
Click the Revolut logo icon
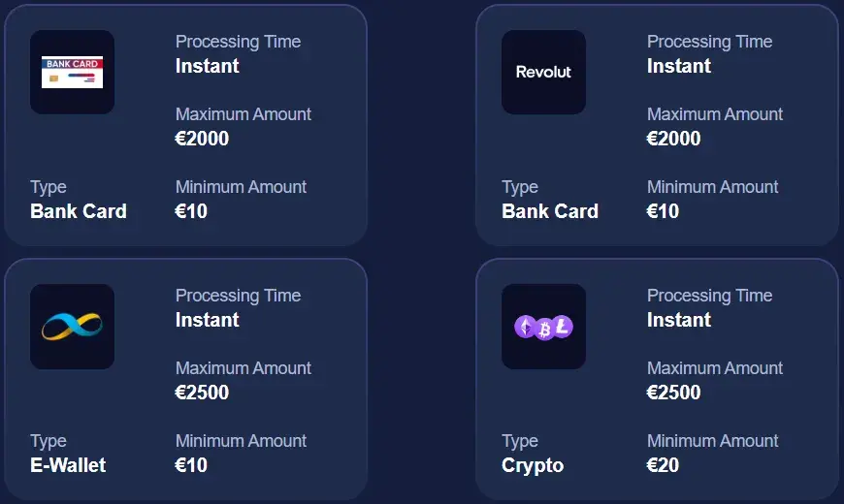pos(543,72)
